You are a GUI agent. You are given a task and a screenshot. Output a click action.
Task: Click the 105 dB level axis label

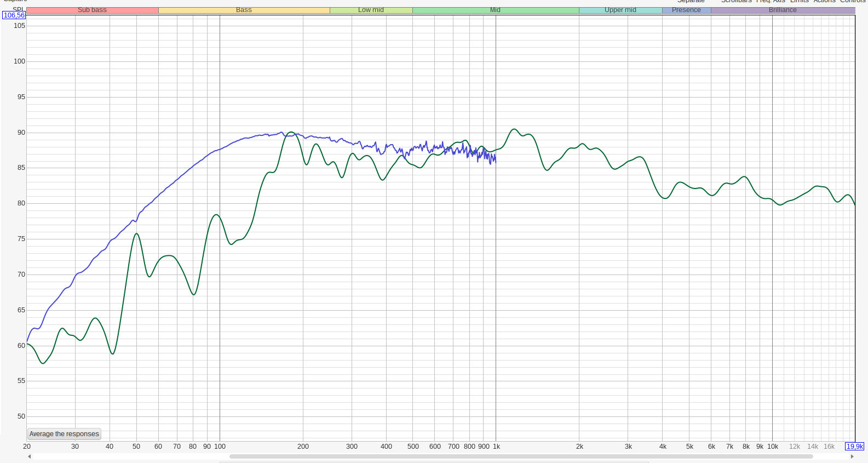point(19,26)
